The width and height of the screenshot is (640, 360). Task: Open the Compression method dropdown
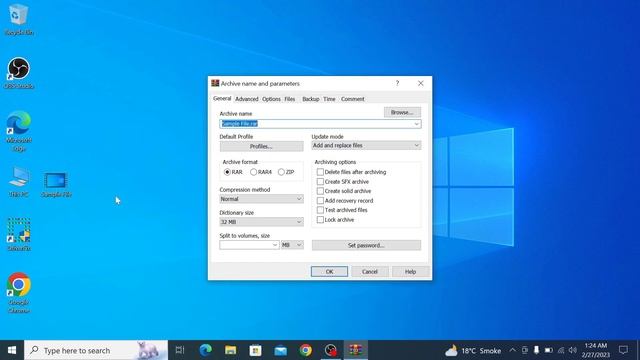(x=261, y=199)
